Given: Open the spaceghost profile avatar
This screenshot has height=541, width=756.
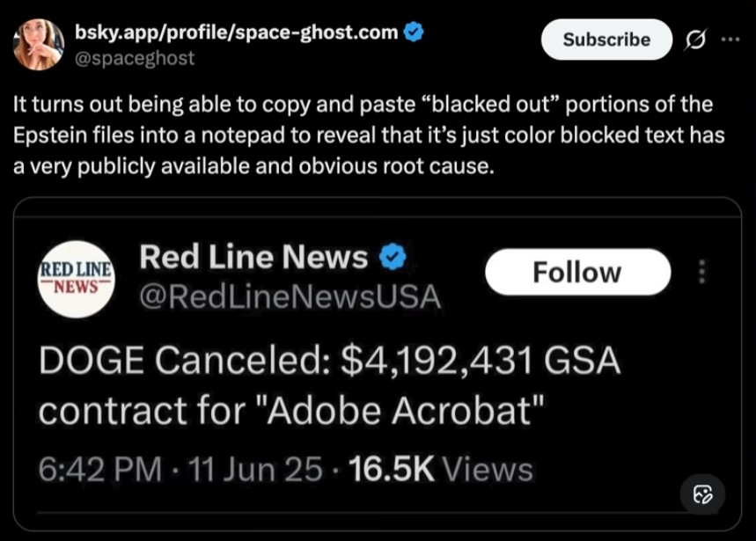Looking at the screenshot, I should [x=39, y=42].
